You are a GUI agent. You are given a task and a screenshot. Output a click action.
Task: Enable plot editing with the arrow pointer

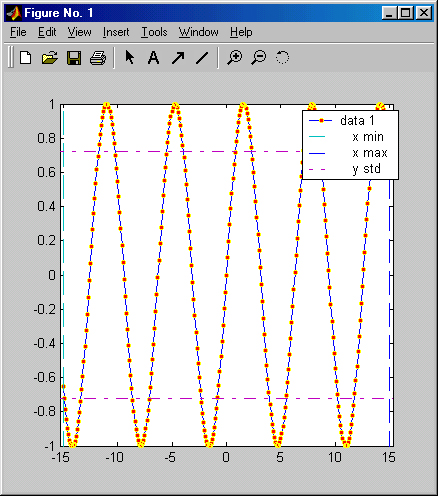(x=129, y=58)
